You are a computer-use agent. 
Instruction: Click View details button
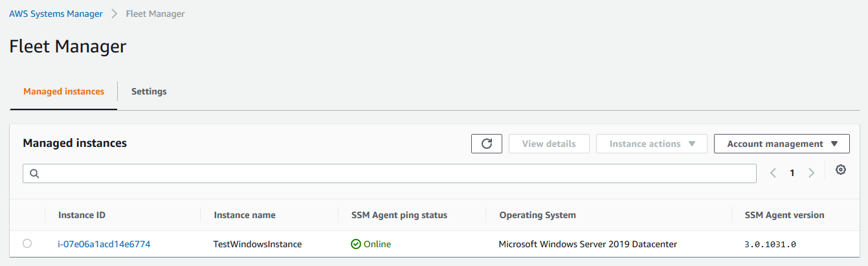coord(549,144)
